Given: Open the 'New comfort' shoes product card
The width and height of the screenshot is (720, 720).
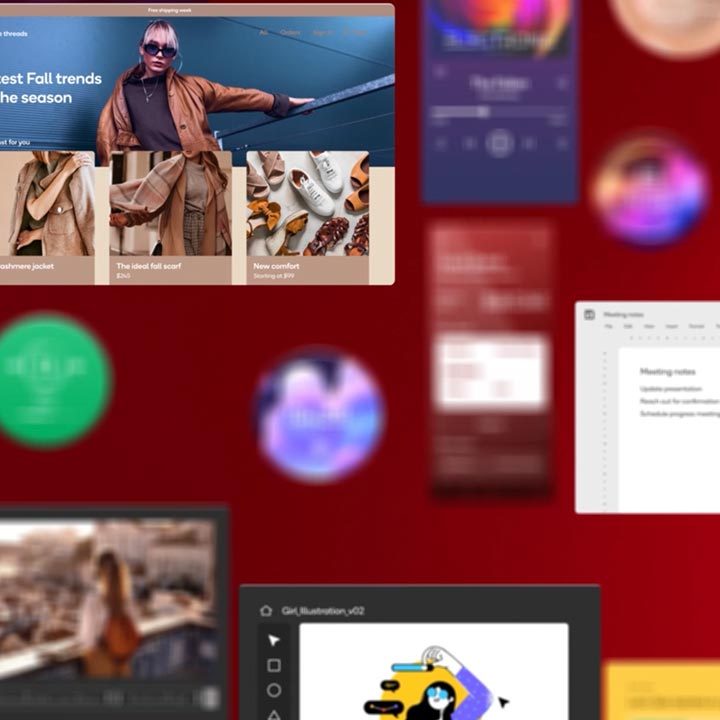Looking at the screenshot, I should pyautogui.click(x=308, y=218).
